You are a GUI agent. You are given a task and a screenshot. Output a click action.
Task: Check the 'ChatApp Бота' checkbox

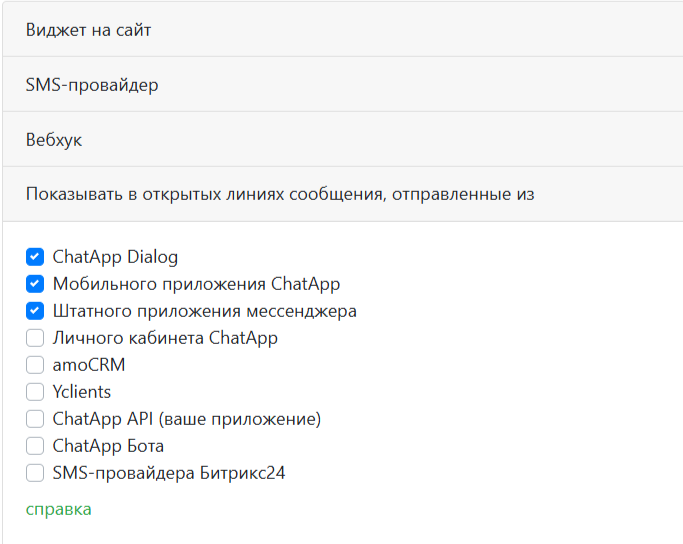[x=35, y=446]
